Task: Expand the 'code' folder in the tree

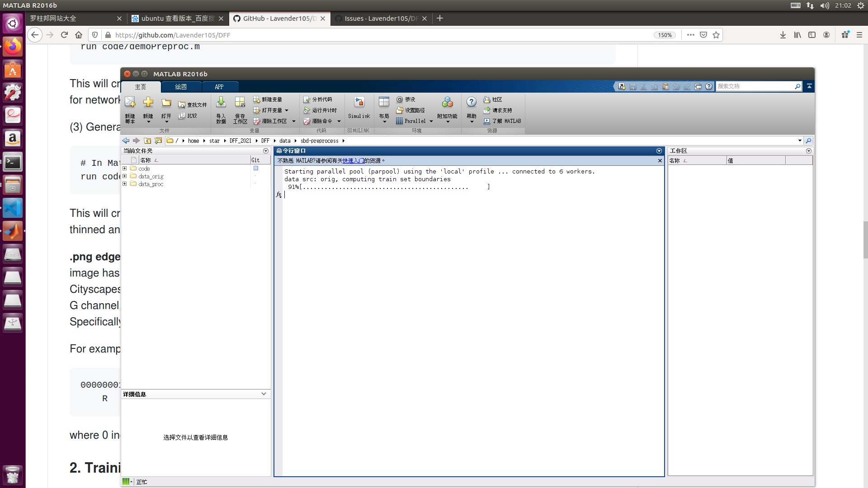Action: (x=125, y=169)
